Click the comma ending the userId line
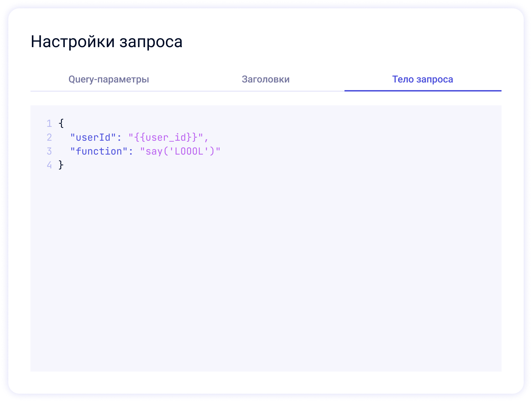The width and height of the screenshot is (532, 402). [x=206, y=138]
